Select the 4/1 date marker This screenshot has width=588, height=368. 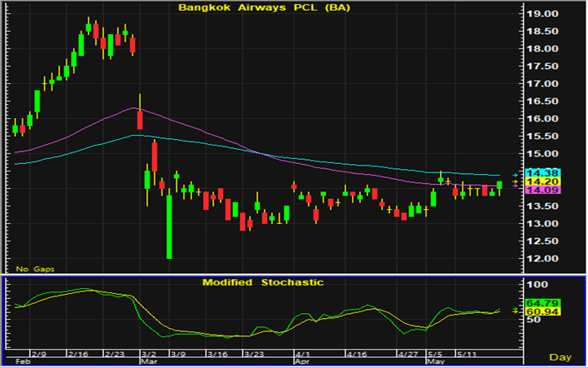click(303, 354)
